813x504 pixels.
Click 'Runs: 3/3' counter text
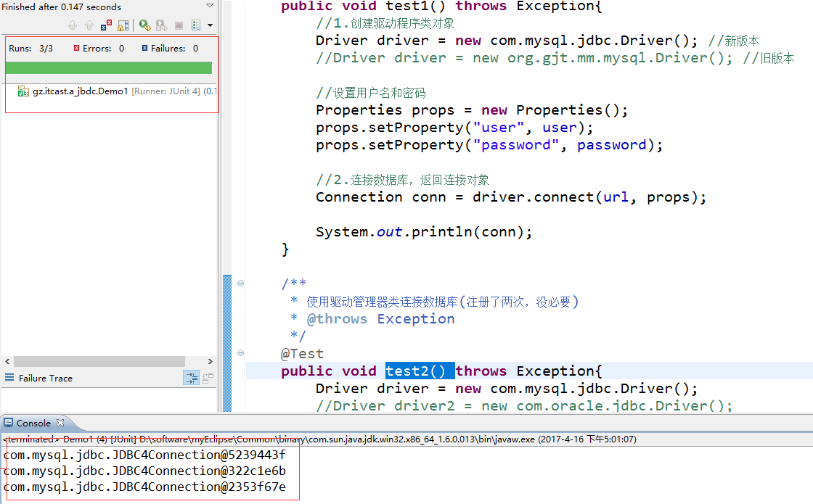30,48
